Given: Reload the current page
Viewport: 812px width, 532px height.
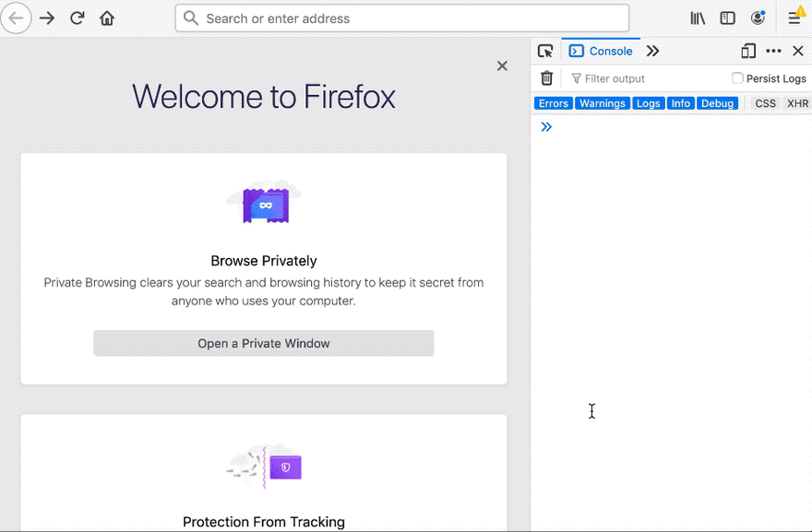Looking at the screenshot, I should coord(78,18).
